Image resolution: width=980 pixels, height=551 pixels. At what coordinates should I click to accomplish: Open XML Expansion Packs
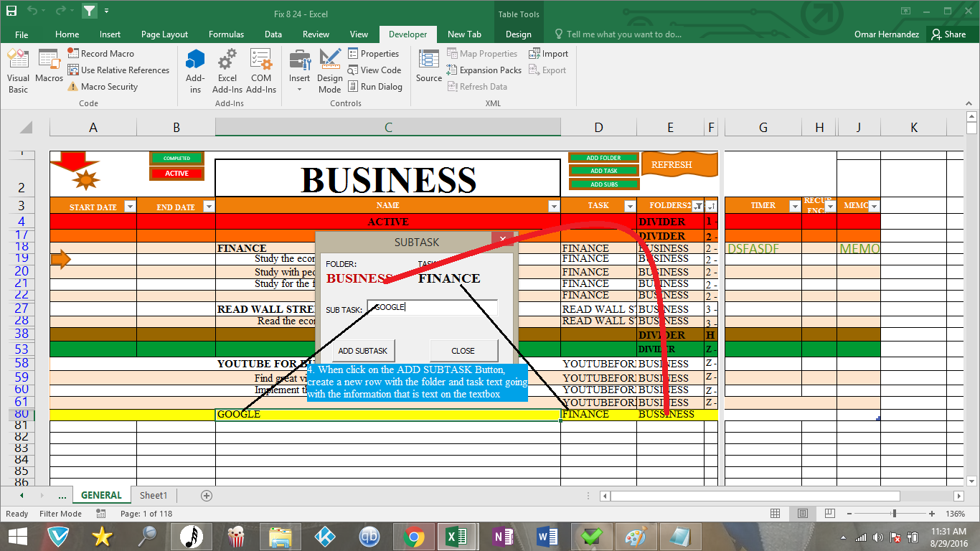click(484, 70)
